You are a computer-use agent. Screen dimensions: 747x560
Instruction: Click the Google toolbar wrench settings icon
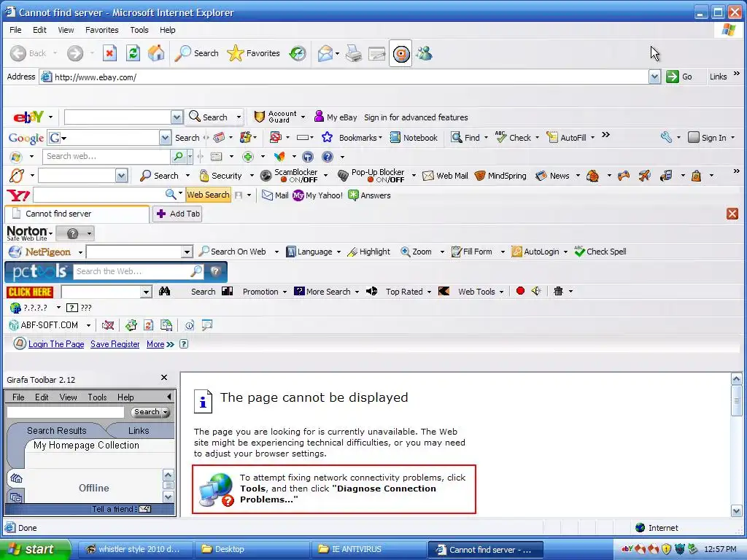[666, 138]
